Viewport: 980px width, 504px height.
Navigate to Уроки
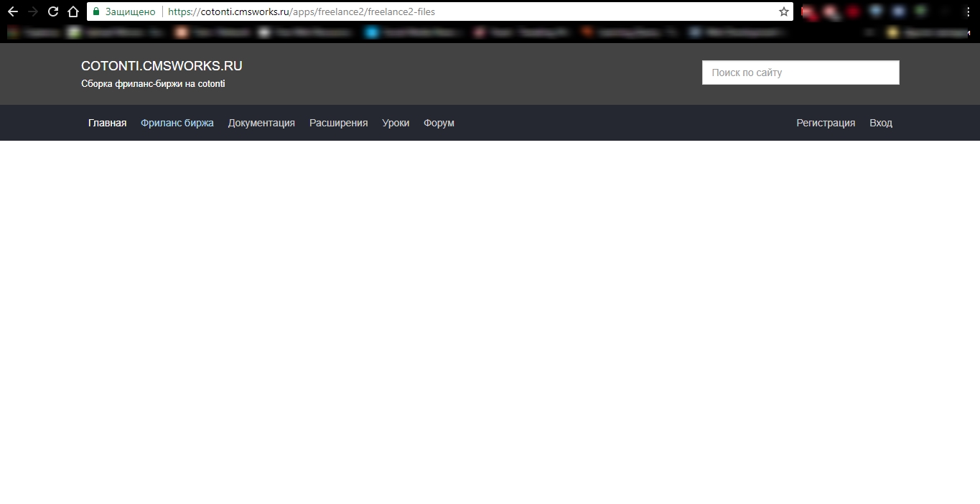(x=396, y=123)
